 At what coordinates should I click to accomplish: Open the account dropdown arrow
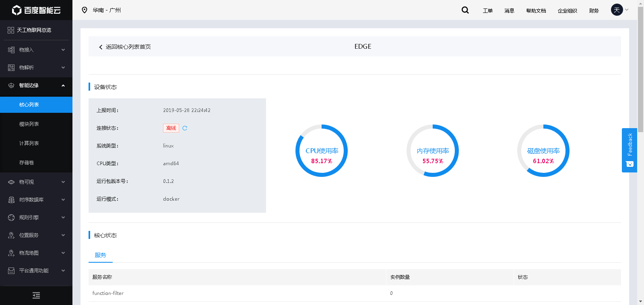(627, 10)
